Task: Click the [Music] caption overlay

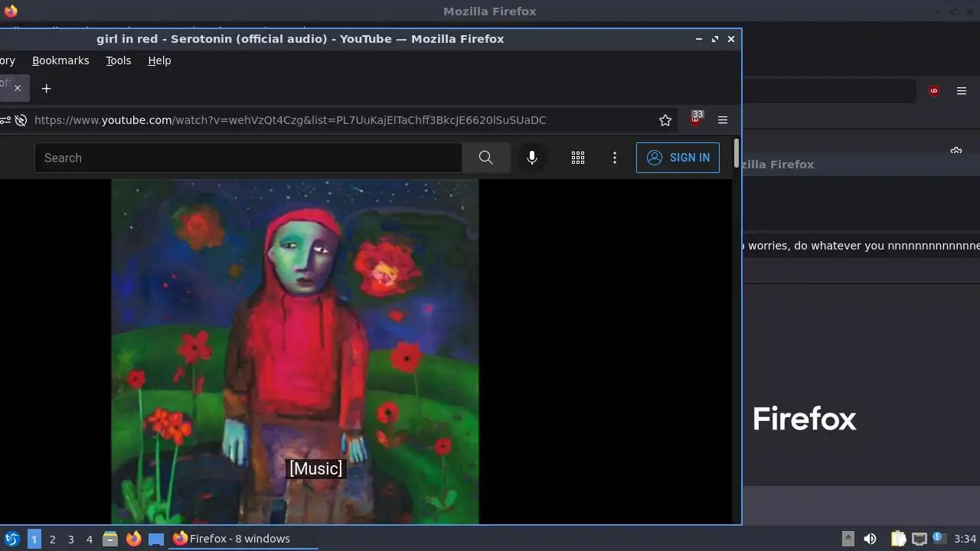Action: tap(315, 468)
